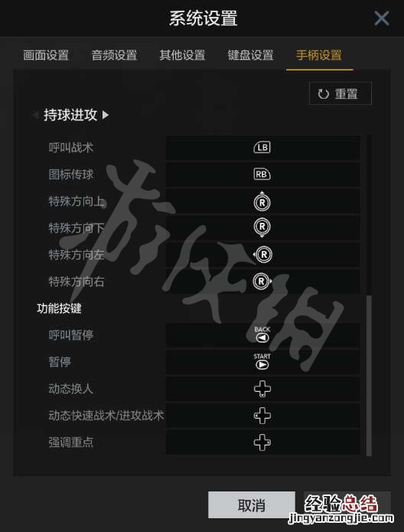Switch to the 画面设置 tab
This screenshot has height=532, width=404.
(x=46, y=55)
